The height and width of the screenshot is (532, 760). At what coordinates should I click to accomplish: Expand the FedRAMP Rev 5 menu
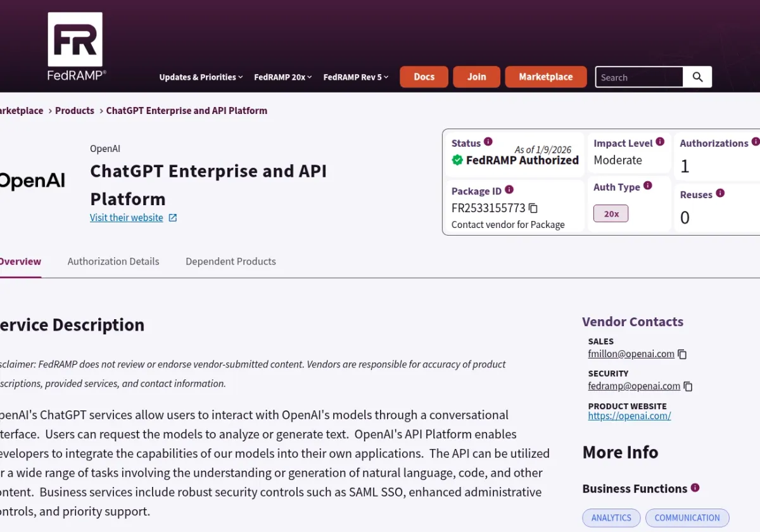point(356,77)
